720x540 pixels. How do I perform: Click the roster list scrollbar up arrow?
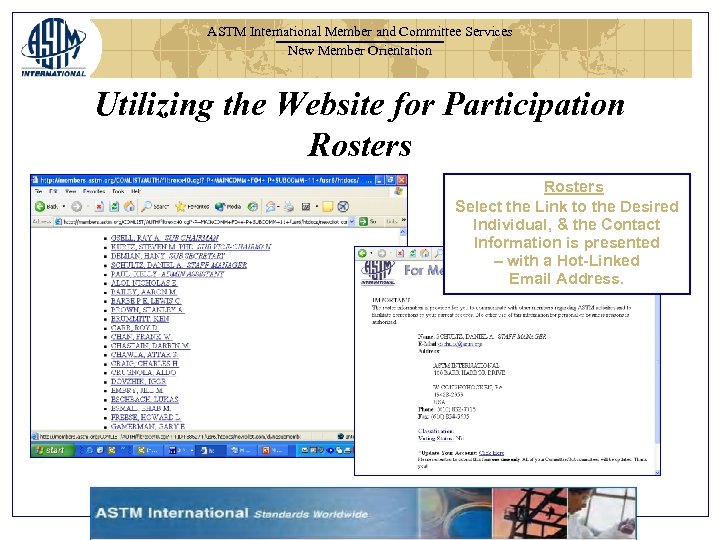403,233
